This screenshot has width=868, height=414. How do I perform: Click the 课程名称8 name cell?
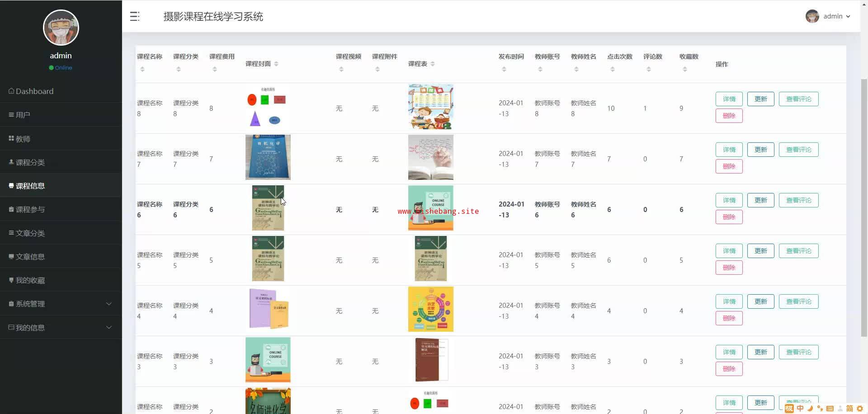click(x=150, y=108)
